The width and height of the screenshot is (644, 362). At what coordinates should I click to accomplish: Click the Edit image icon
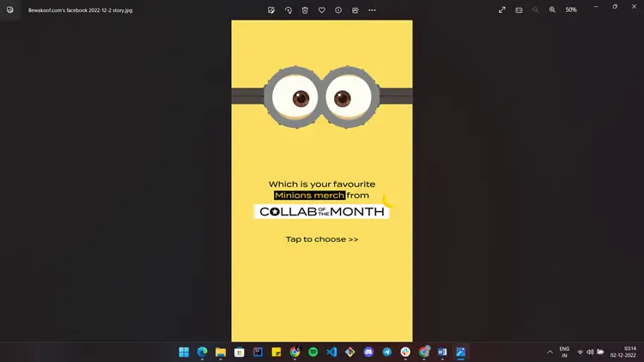pyautogui.click(x=271, y=10)
